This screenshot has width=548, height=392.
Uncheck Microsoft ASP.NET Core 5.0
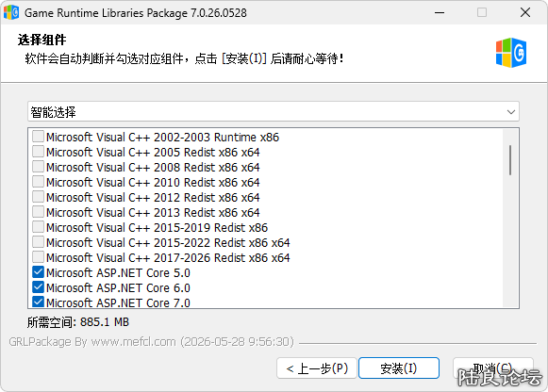click(x=38, y=272)
